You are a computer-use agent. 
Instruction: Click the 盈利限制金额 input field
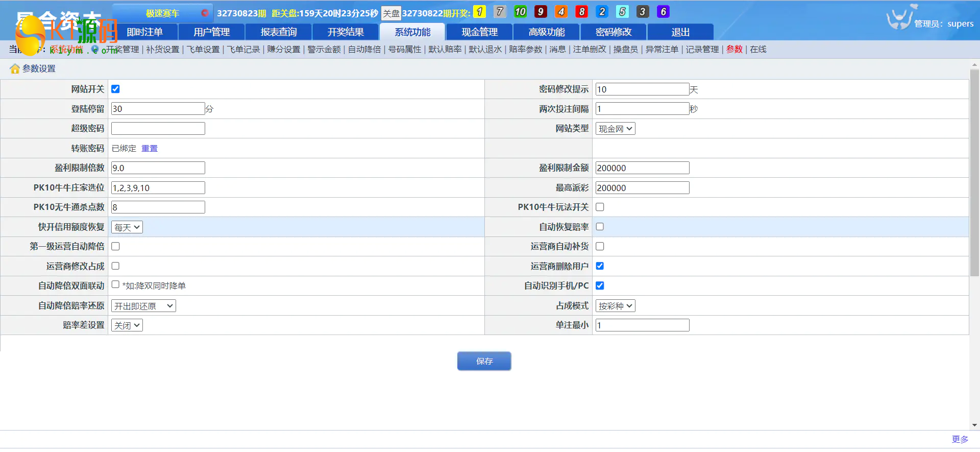tap(642, 168)
